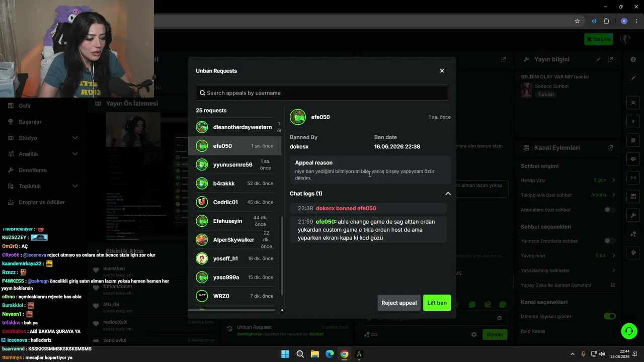Open the Yavaş mod setting chevron
644x362 pixels.
coord(614,255)
